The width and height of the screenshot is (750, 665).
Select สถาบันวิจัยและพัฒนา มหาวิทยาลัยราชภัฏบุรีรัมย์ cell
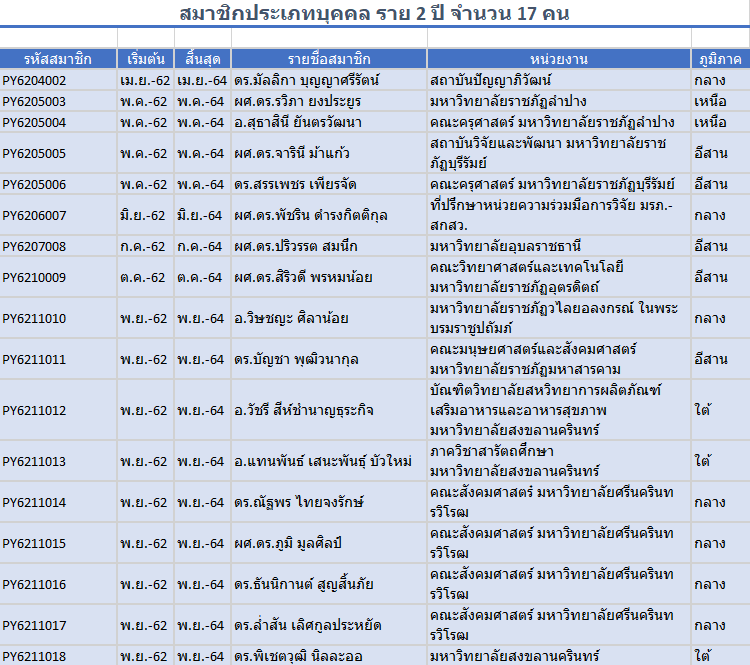(559, 153)
